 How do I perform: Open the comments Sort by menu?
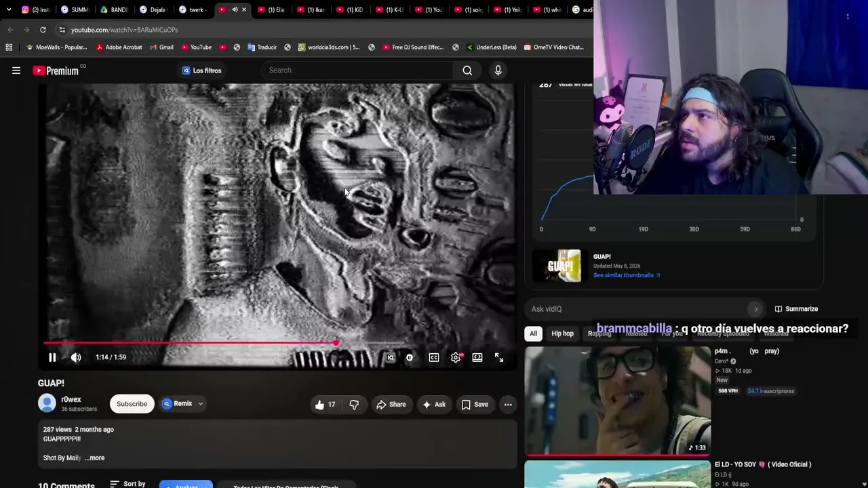click(x=127, y=484)
